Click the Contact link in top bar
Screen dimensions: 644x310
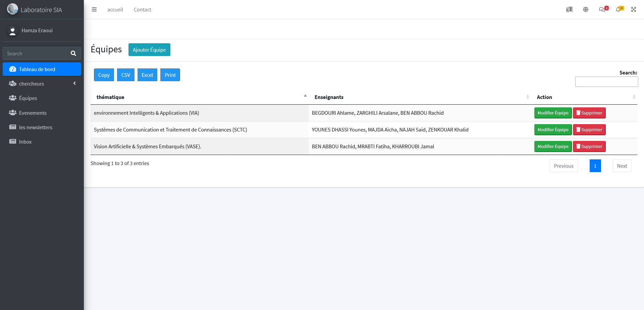pos(143,10)
